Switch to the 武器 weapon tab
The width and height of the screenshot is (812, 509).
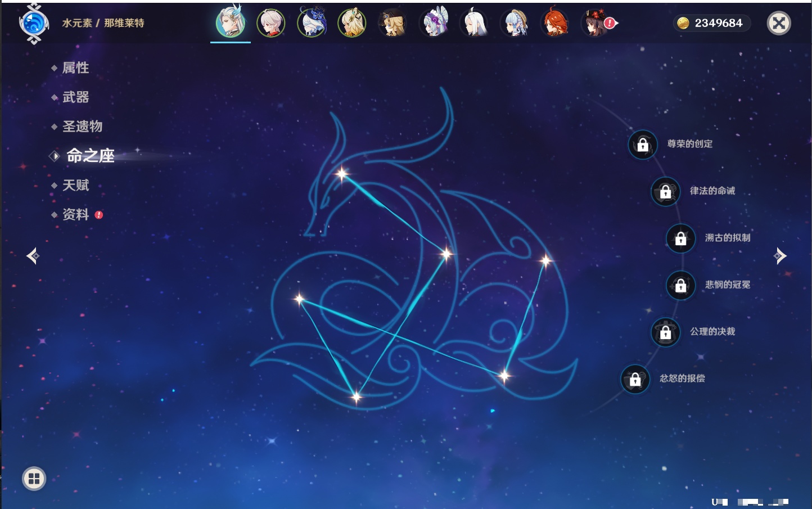(75, 97)
